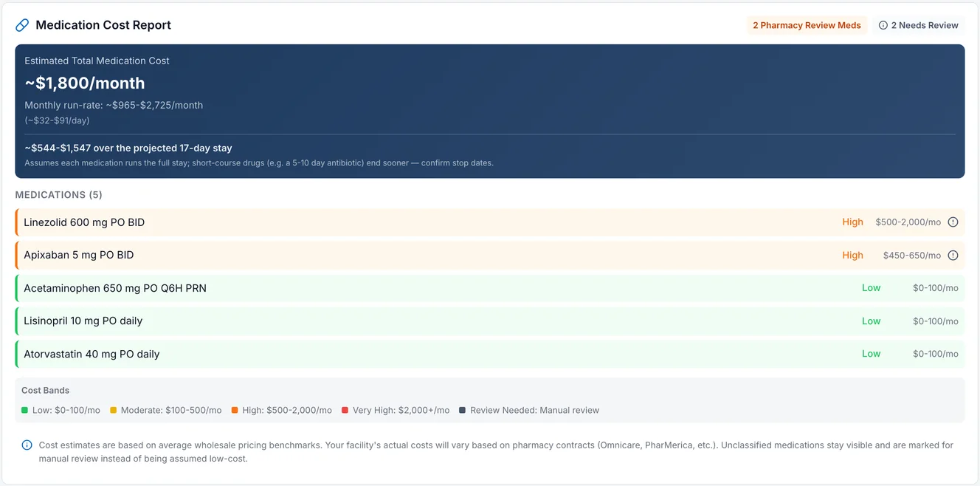Viewport: 980px width, 486px height.
Task: Click the MEDICATIONS (5) section heading
Action: (x=59, y=195)
